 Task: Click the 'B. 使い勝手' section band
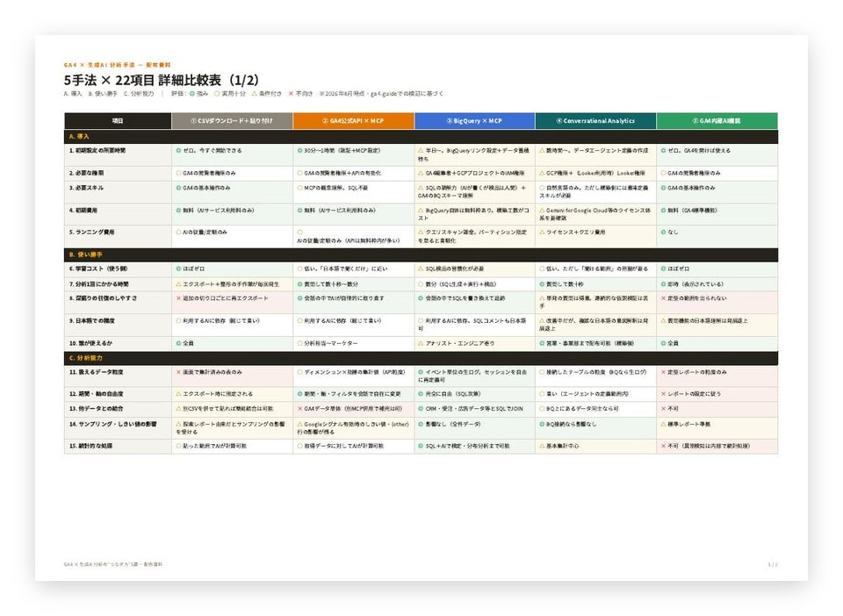421,254
